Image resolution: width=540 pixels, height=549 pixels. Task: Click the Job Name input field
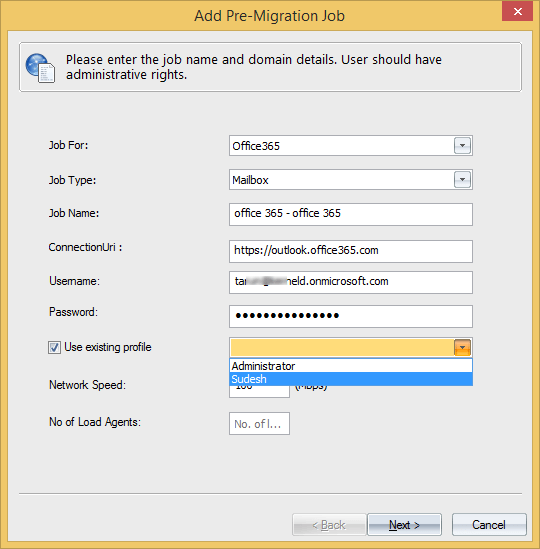click(x=351, y=214)
